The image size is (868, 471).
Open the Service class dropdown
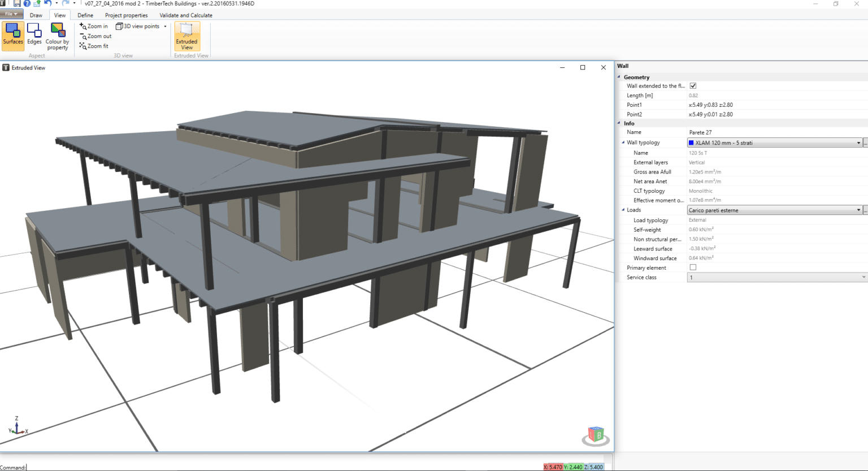pos(863,277)
